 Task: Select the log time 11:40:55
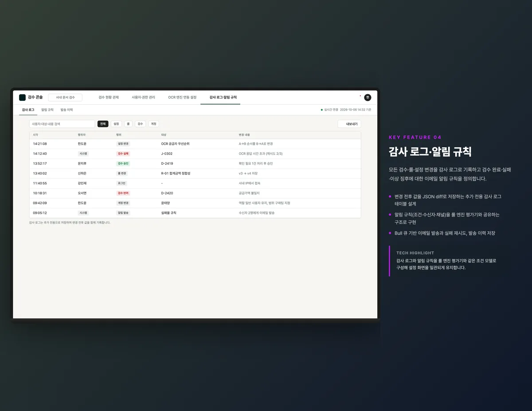coord(40,183)
